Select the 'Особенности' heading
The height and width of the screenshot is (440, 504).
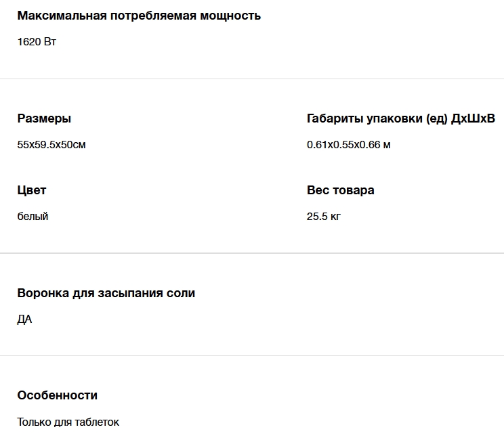click(57, 395)
